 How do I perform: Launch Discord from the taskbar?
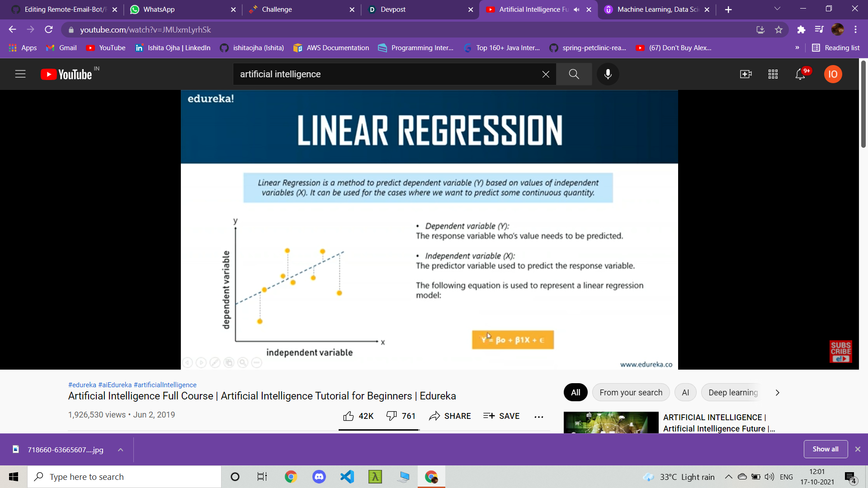[x=319, y=477]
